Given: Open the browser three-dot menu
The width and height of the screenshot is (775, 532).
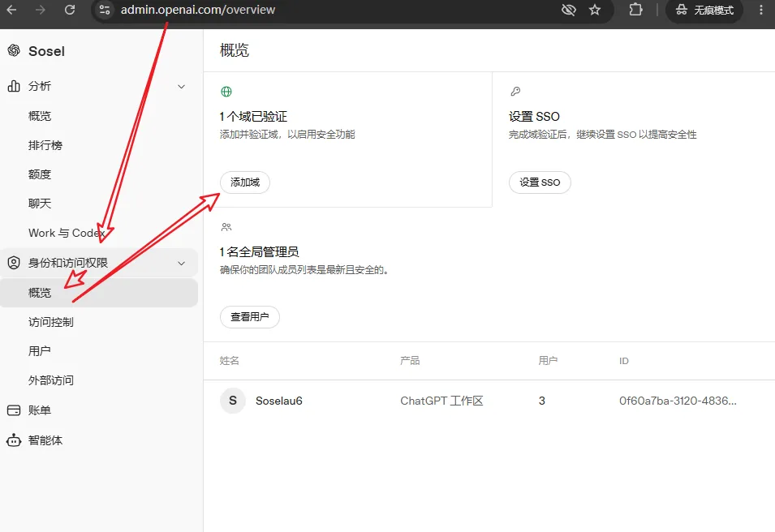Looking at the screenshot, I should (x=761, y=10).
